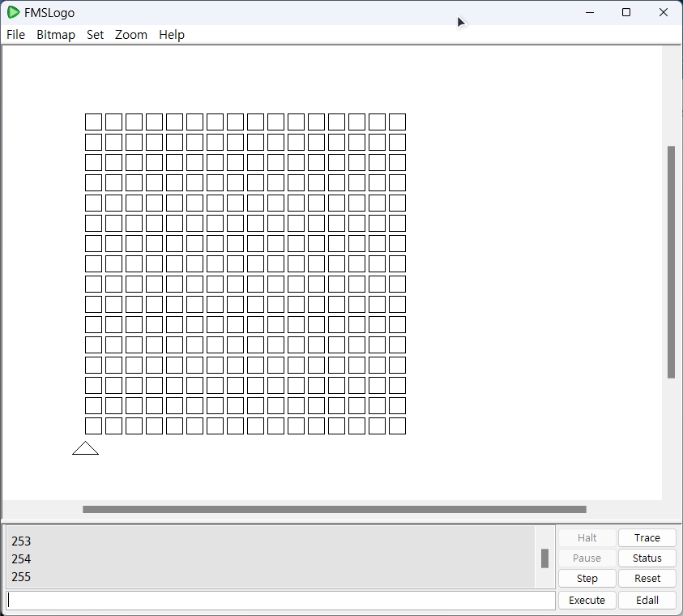
Task: Maximize the FMSLogo window
Action: (626, 12)
